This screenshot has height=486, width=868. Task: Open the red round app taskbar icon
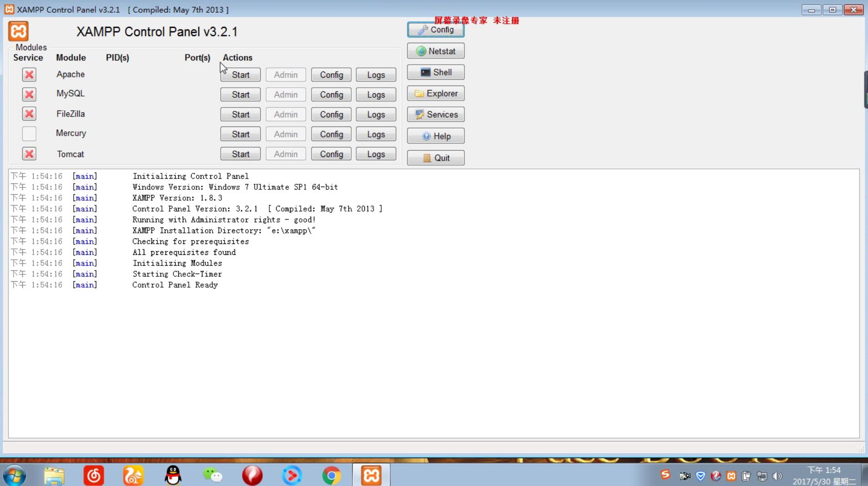point(252,476)
